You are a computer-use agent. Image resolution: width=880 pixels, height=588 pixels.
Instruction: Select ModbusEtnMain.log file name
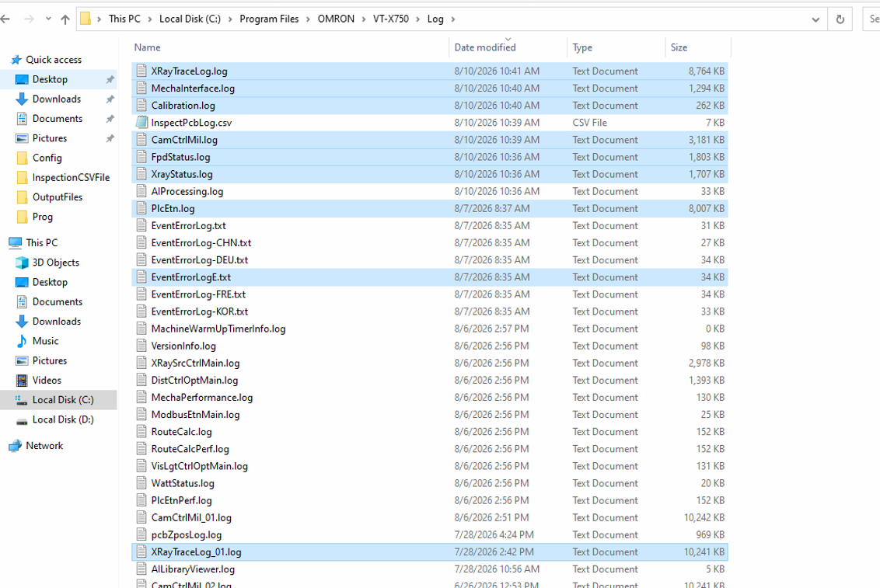195,415
